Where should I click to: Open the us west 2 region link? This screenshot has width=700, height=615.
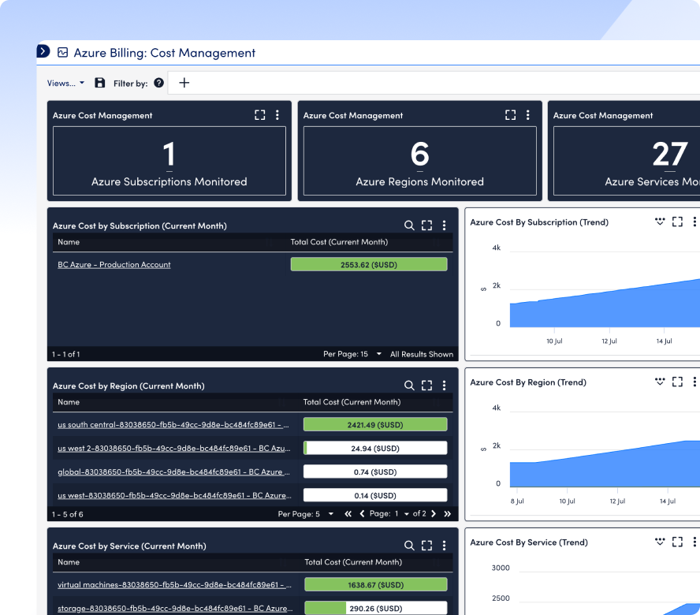[174, 448]
